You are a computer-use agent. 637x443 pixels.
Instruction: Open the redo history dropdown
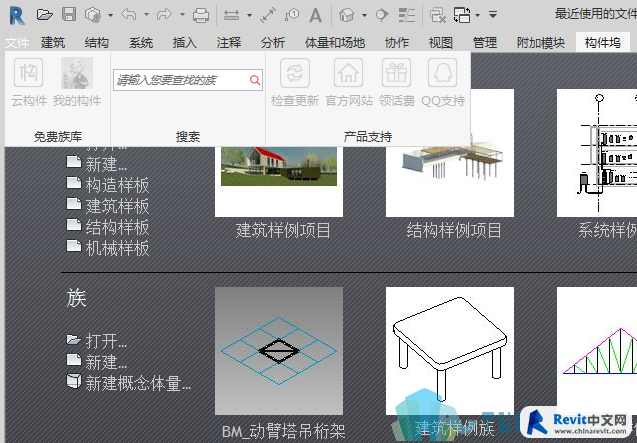[x=182, y=15]
